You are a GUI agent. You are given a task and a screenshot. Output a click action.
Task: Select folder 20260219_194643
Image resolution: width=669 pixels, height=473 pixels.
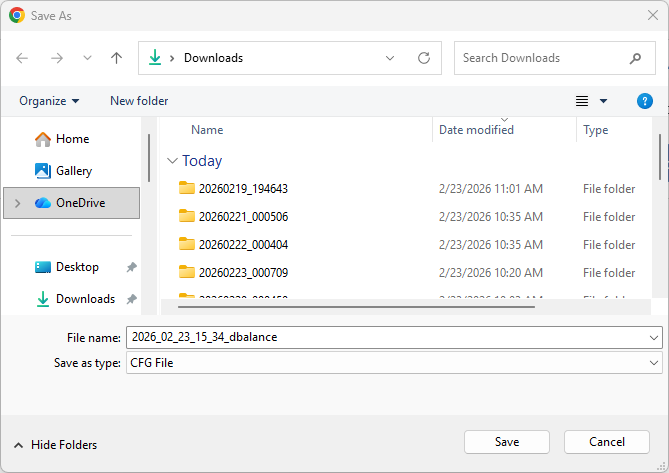[243, 188]
